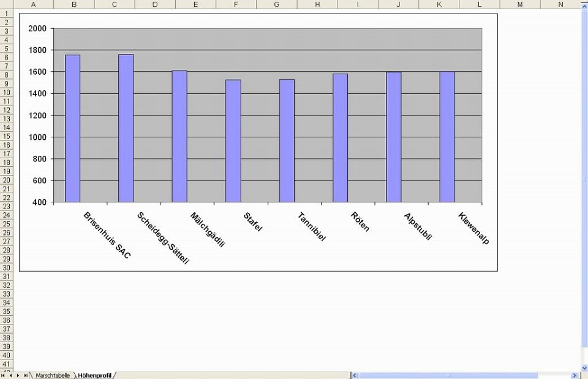Click vertical scrollbar down arrow
The height and width of the screenshot is (379, 588).
tap(584, 368)
